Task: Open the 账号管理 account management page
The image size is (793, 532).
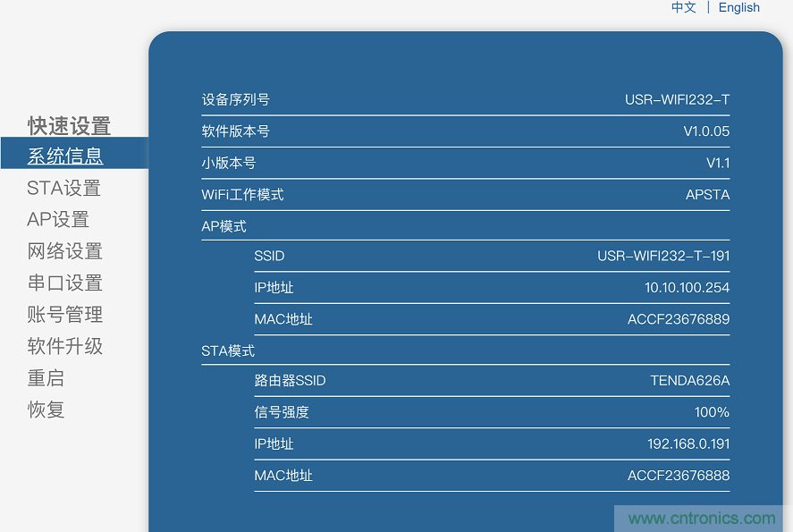Action: click(64, 314)
